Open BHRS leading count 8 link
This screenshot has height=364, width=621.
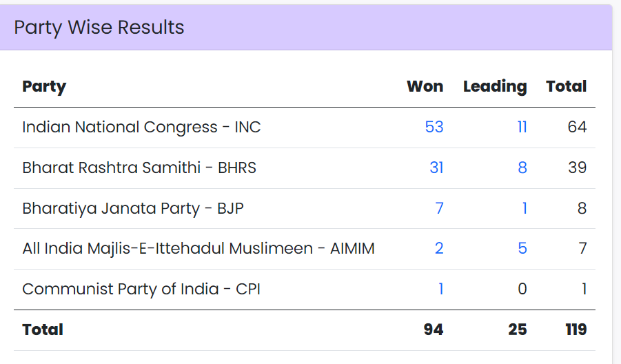(x=522, y=168)
